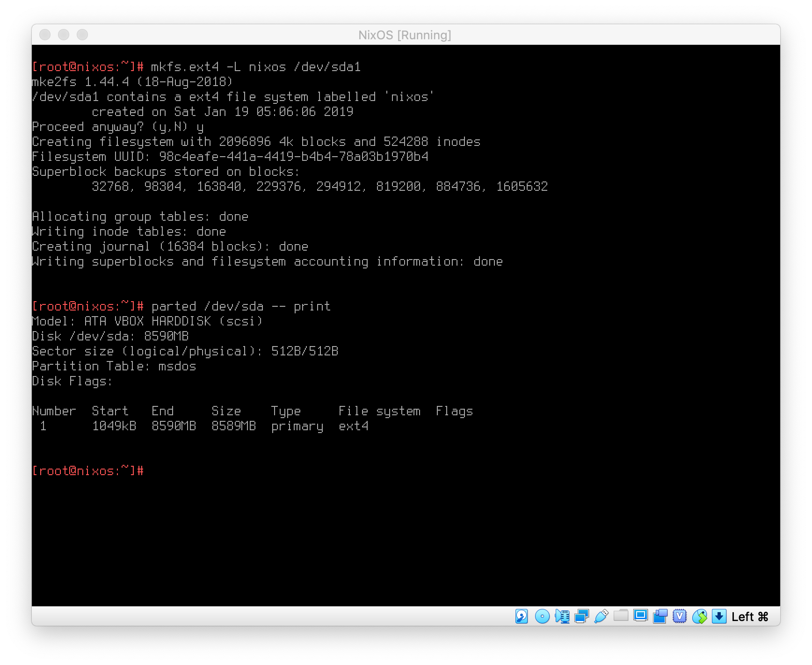Click the mkfs.ext4 command line text

[256, 67]
